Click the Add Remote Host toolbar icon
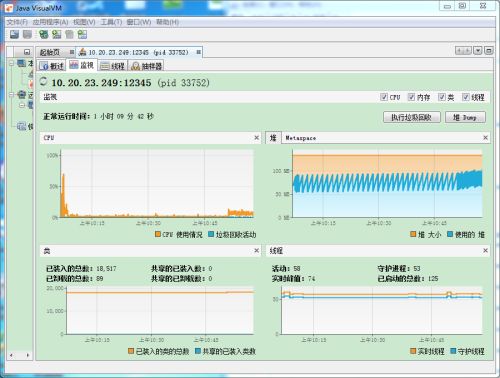The height and width of the screenshot is (378, 500). point(56,34)
